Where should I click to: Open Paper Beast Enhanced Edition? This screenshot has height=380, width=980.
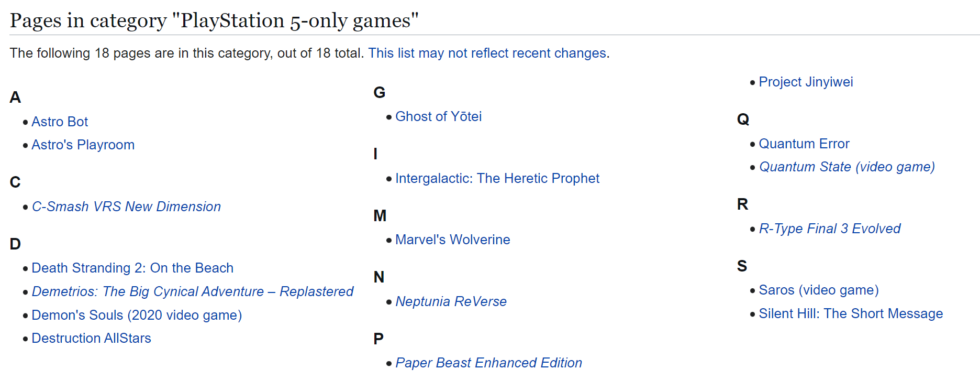coord(488,363)
